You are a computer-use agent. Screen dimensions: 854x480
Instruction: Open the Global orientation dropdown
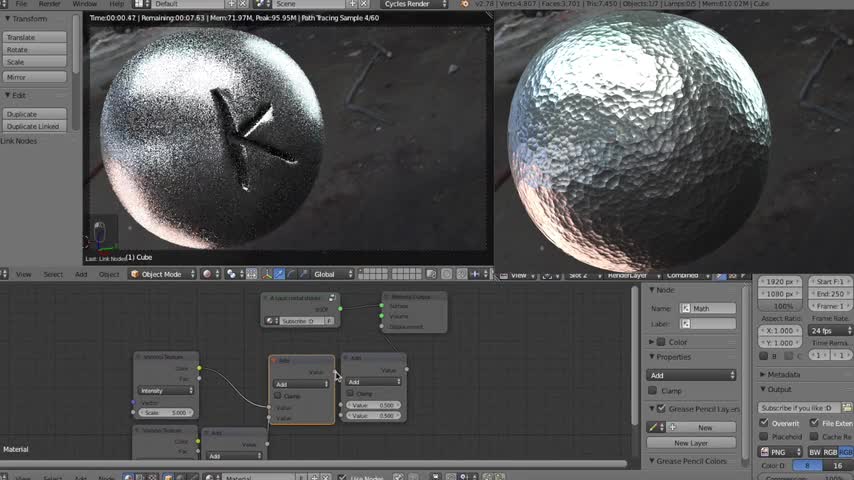tap(330, 274)
